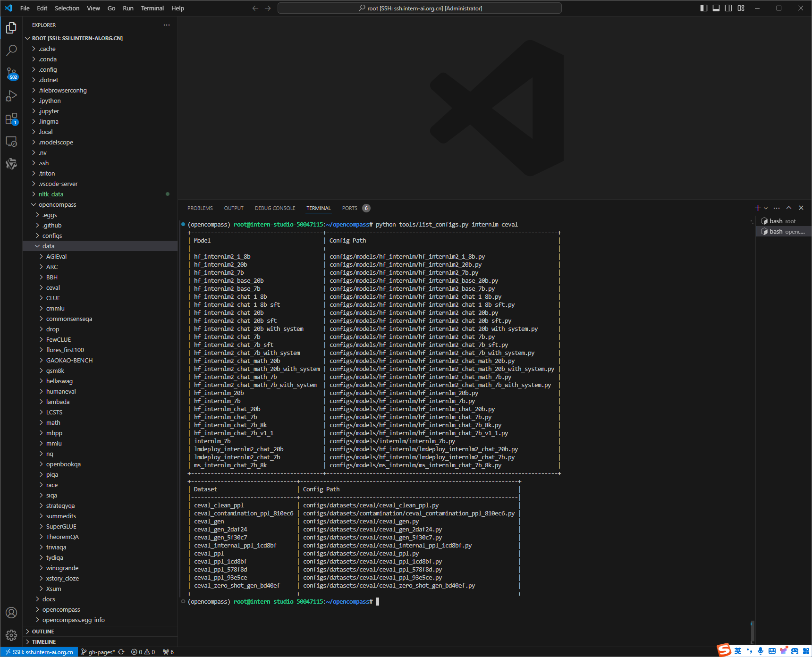Image resolution: width=812 pixels, height=657 pixels.
Task: Expand the OUTLINE section
Action: pyautogui.click(x=100, y=632)
